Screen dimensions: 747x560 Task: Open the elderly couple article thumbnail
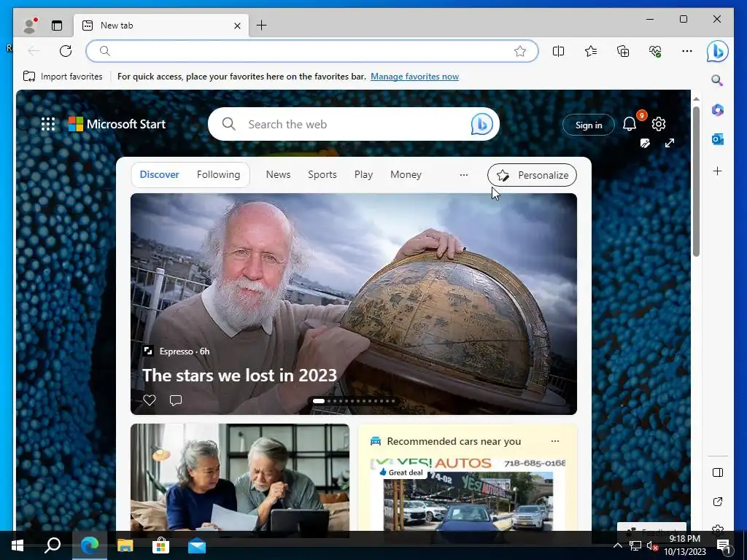coord(240,477)
